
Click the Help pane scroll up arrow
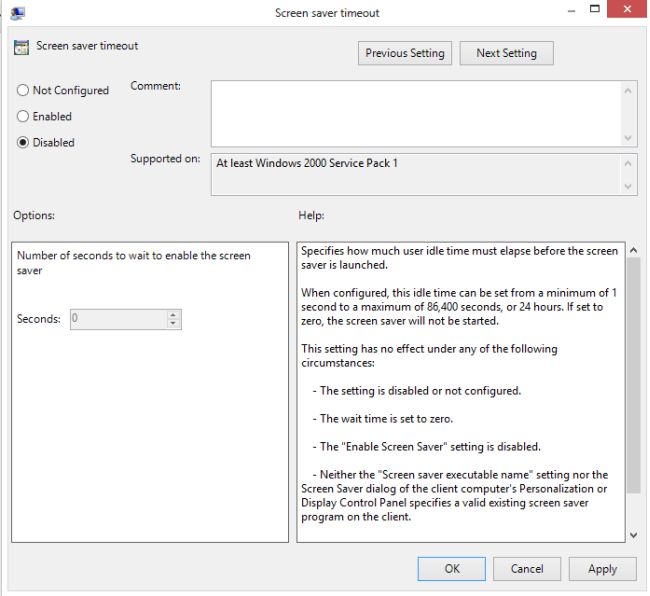pos(633,250)
